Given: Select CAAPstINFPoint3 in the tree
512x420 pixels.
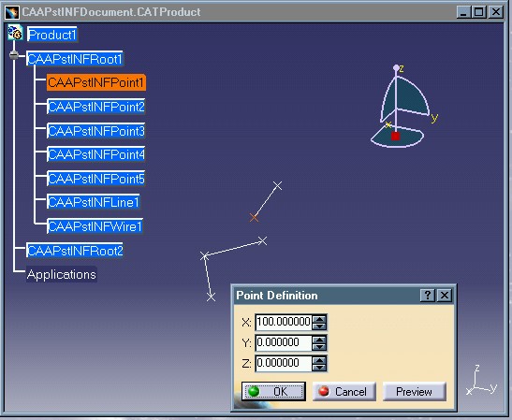Looking at the screenshot, I should 96,131.
